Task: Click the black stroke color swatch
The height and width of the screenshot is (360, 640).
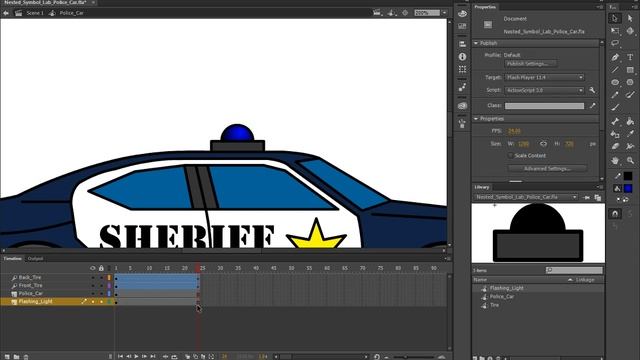Action: point(628,176)
